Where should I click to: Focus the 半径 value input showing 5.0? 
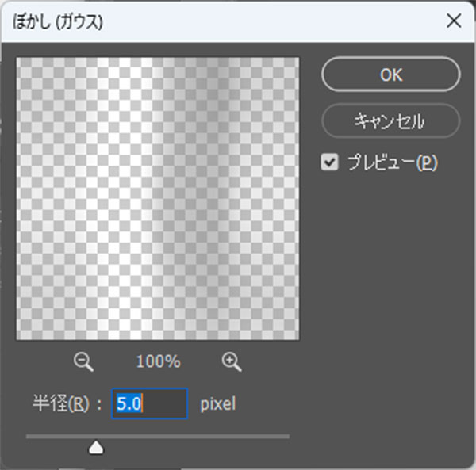(149, 403)
